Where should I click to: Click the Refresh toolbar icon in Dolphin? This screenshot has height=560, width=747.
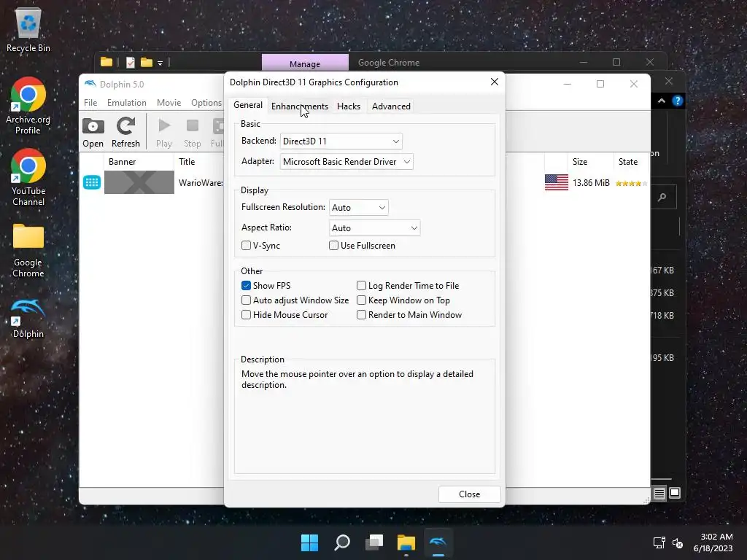(x=125, y=133)
